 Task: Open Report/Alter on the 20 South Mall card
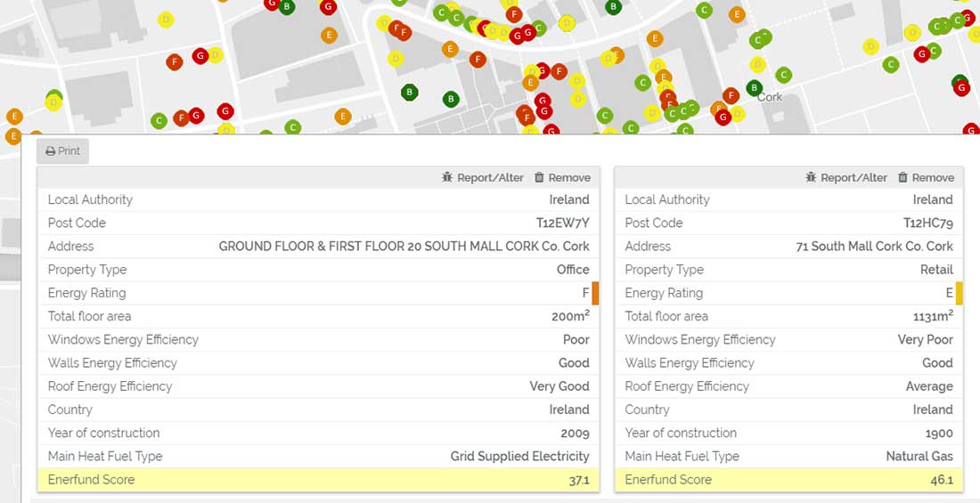(483, 178)
